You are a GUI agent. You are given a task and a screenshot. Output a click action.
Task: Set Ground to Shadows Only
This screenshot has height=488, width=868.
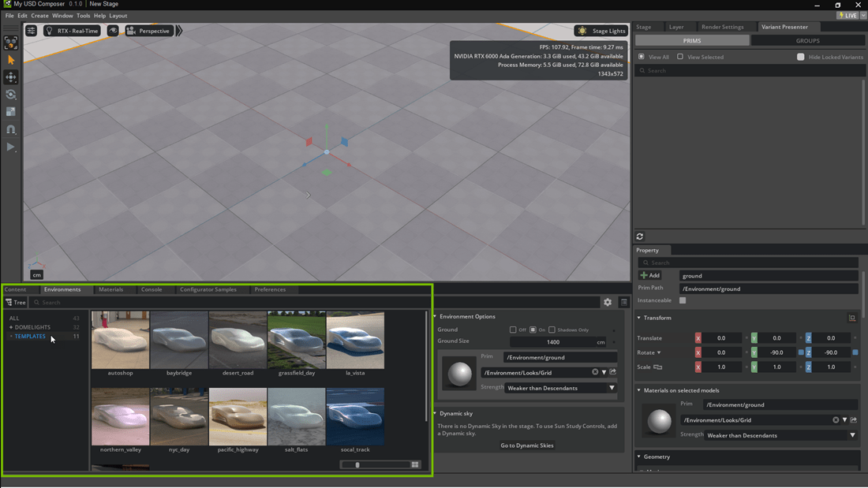(x=552, y=330)
